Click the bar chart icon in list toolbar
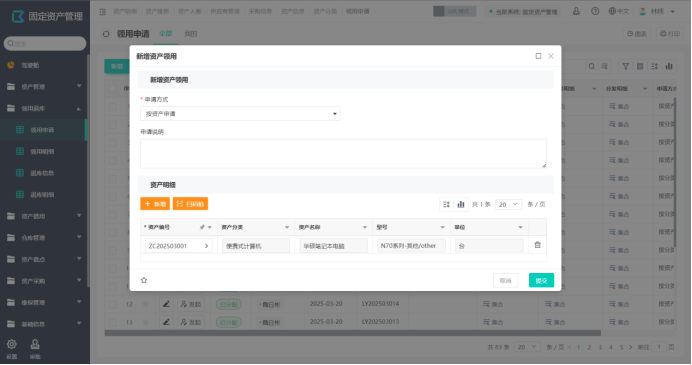692x365 pixels. point(669,66)
